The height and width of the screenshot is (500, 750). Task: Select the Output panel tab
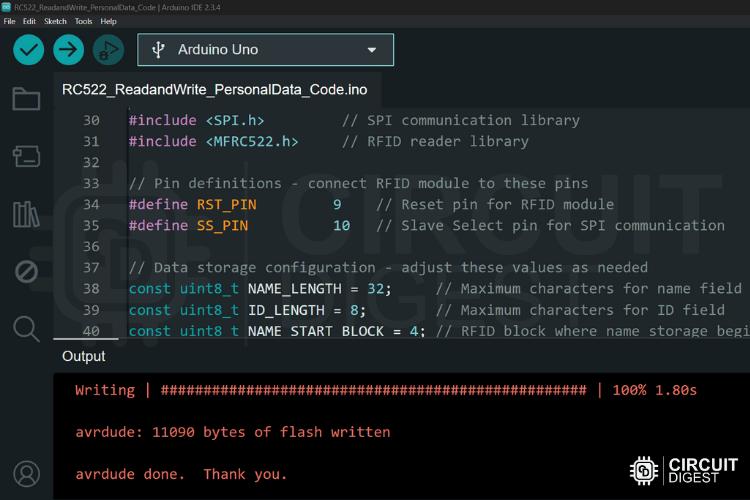tap(83, 356)
